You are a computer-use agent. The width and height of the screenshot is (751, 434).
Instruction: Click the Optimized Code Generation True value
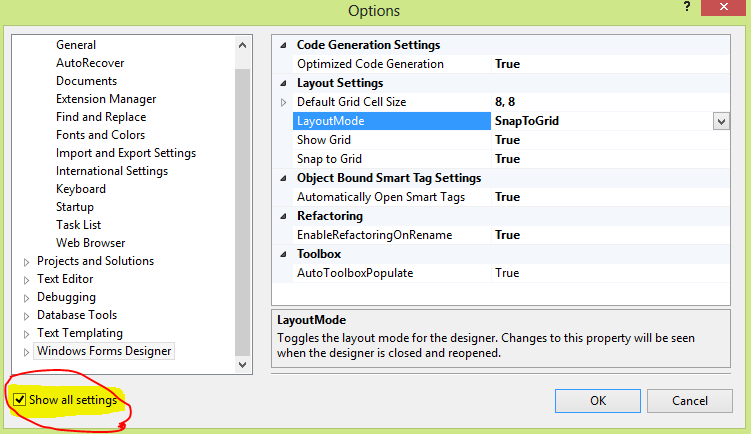[507, 64]
